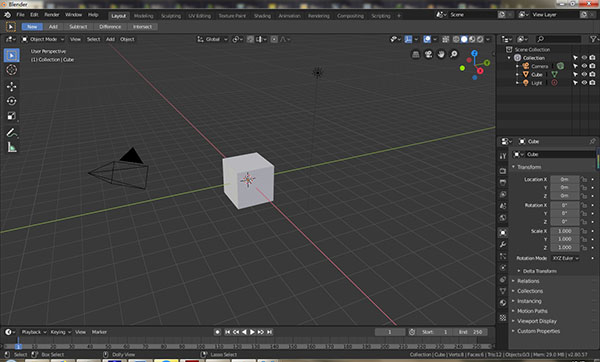Screen dimensions: 600x362
Task: Select the Measure ruler tool
Action: (x=11, y=147)
